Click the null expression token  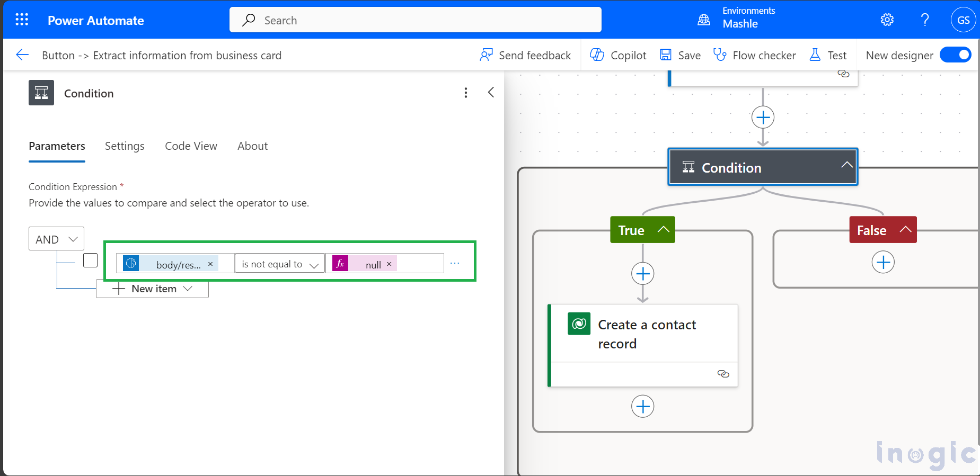(x=364, y=264)
